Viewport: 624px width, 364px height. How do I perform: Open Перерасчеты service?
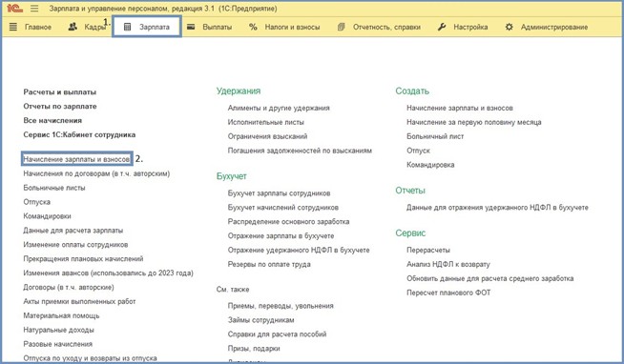tap(428, 251)
